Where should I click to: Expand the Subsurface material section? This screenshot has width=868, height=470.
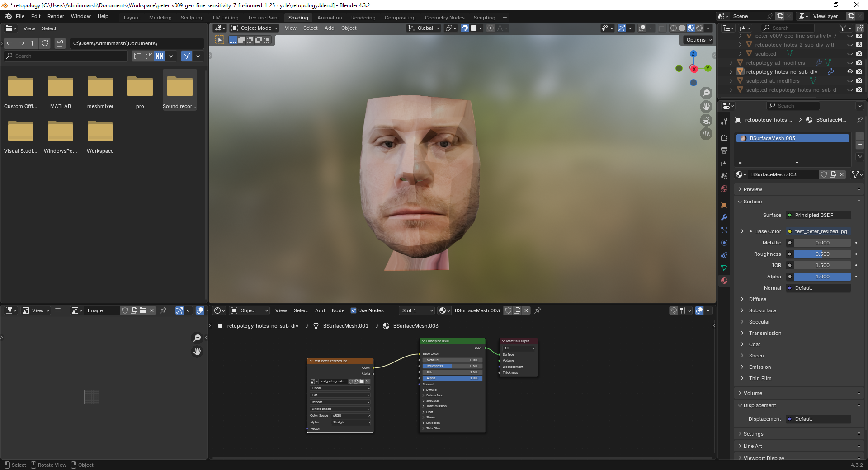click(x=762, y=310)
